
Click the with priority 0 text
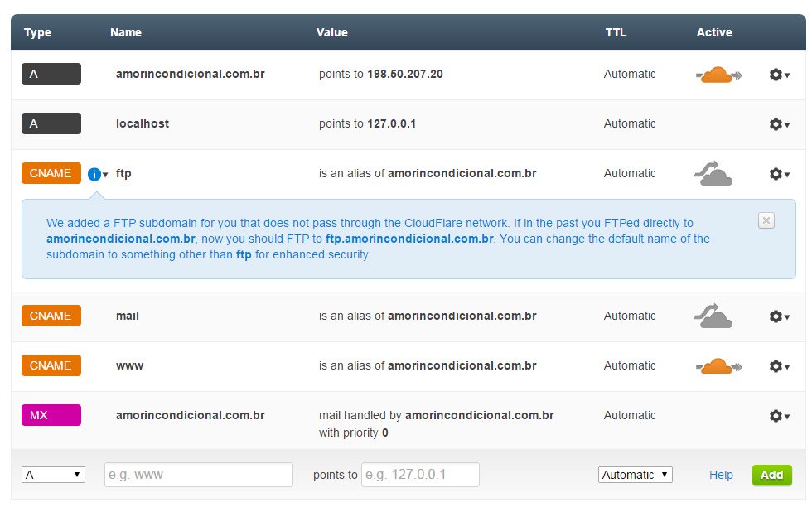click(x=354, y=432)
